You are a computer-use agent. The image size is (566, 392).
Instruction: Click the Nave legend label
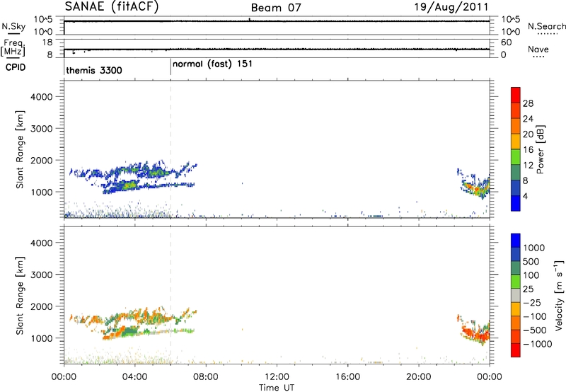(538, 50)
